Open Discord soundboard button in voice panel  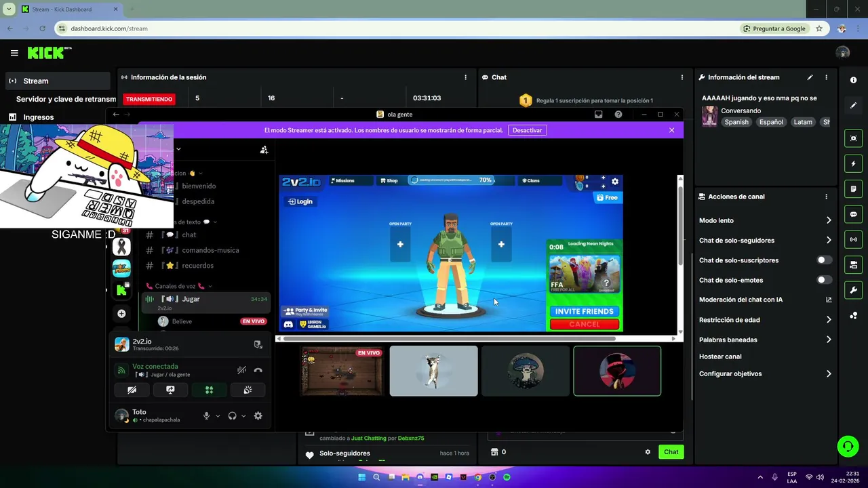pyautogui.click(x=248, y=390)
